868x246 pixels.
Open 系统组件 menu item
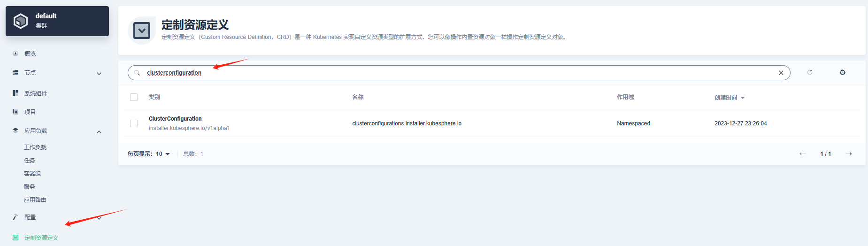pos(36,93)
